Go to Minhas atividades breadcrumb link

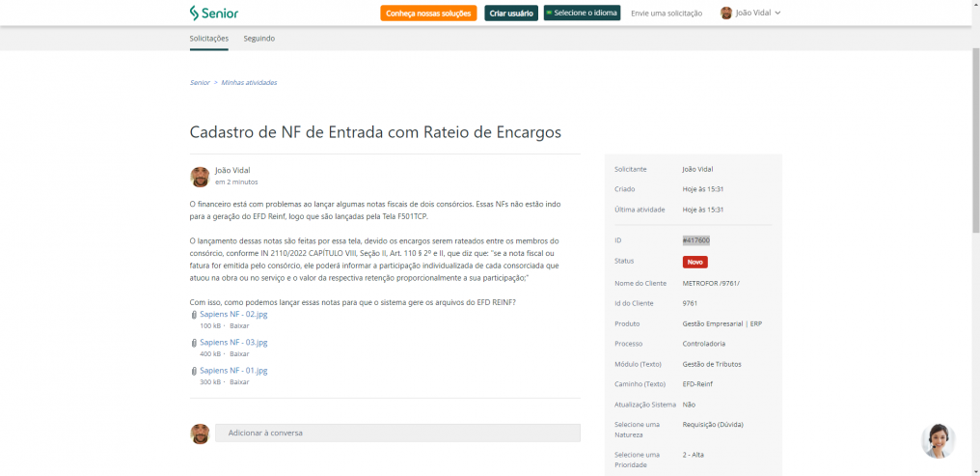point(249,83)
